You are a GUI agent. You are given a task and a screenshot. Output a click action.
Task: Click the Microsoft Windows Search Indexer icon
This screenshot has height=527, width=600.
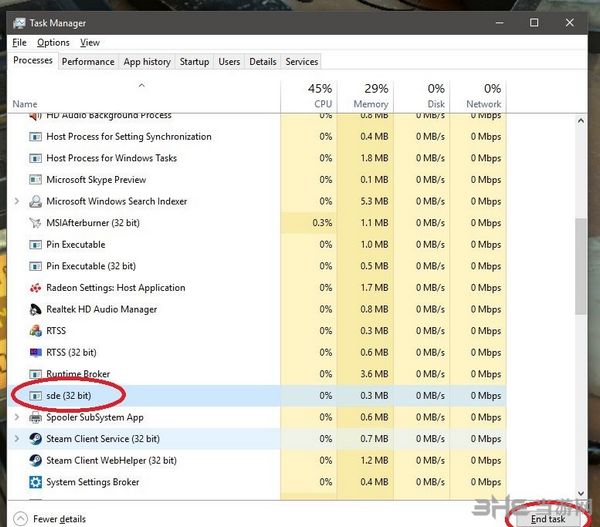click(x=36, y=201)
